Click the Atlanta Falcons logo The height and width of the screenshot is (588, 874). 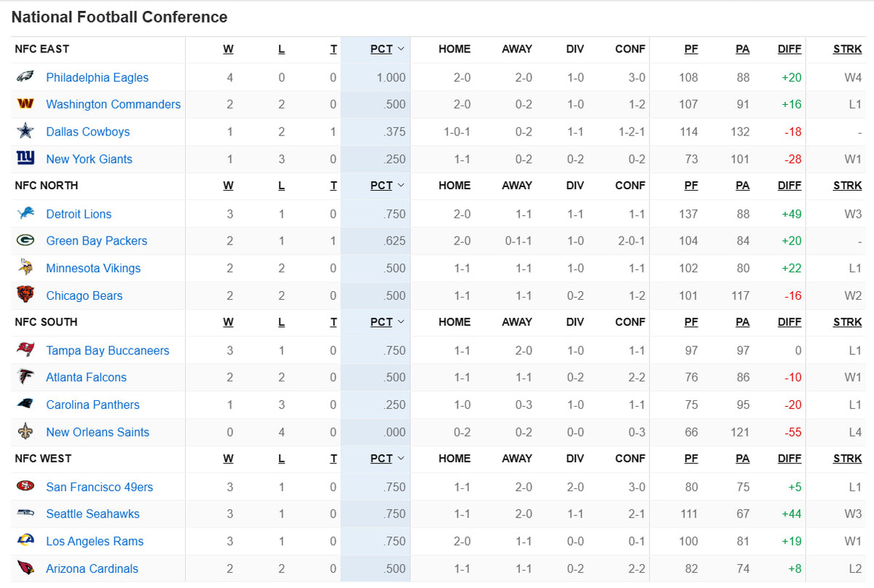(25, 377)
